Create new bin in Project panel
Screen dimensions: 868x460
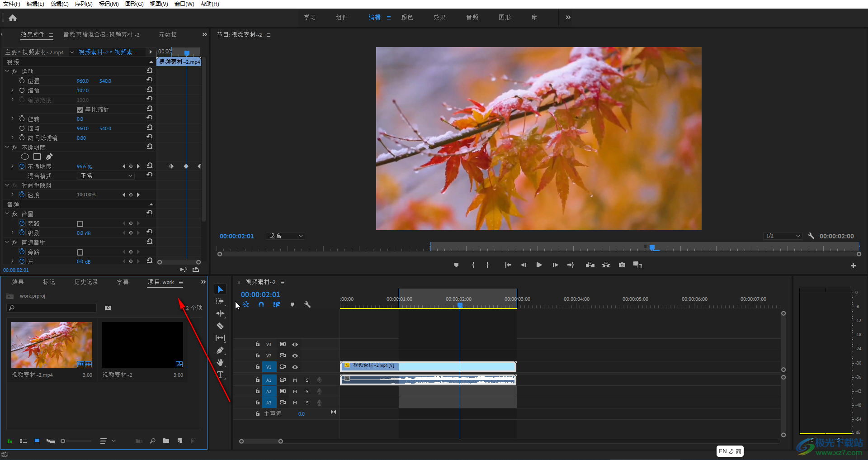click(166, 441)
